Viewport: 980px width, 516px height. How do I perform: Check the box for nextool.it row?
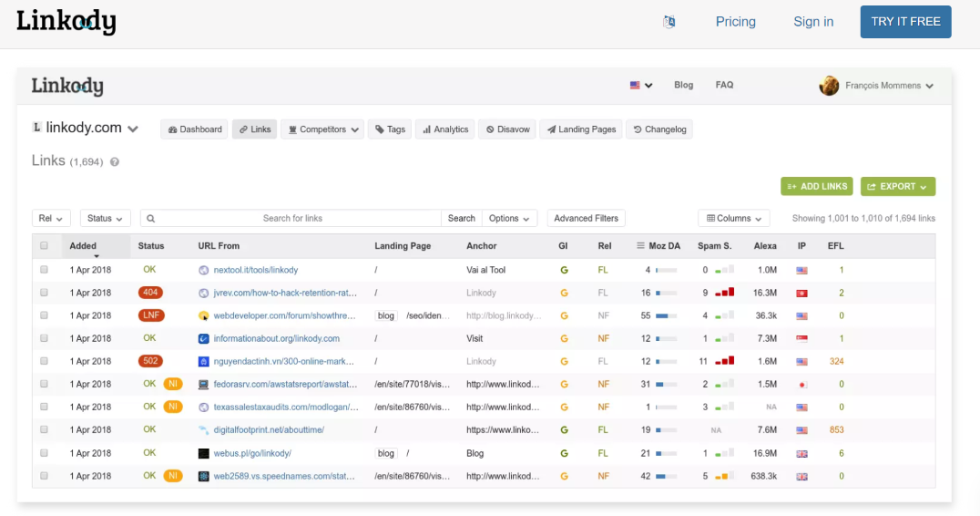(x=44, y=270)
